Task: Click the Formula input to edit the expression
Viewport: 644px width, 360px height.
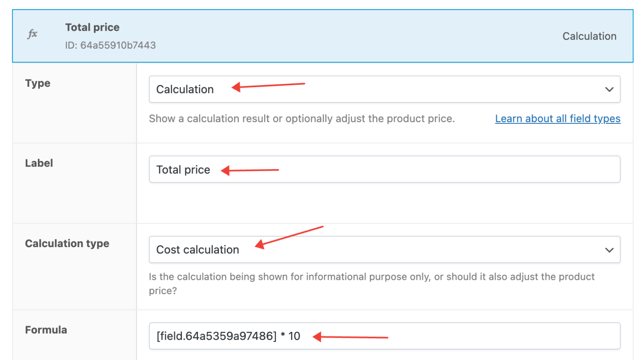Action: 377,335
